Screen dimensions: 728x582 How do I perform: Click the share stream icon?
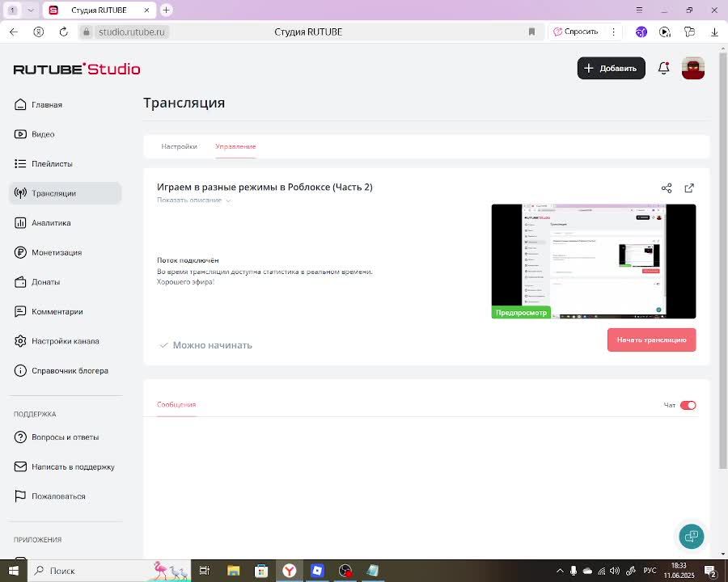click(x=667, y=188)
